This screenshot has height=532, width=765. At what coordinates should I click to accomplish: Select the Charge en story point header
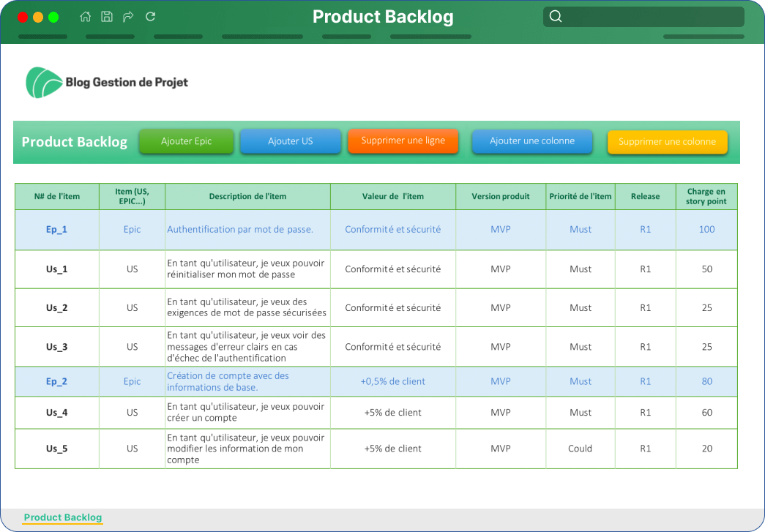[x=706, y=197]
